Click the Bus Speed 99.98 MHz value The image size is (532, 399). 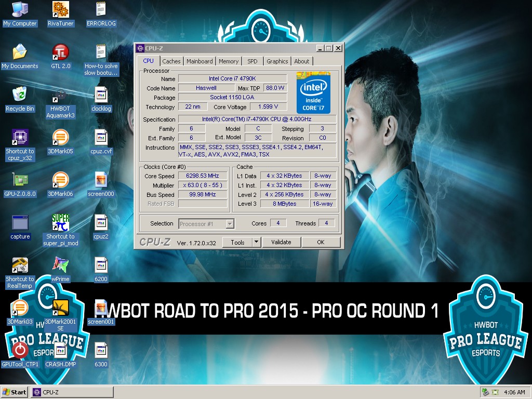203,194
